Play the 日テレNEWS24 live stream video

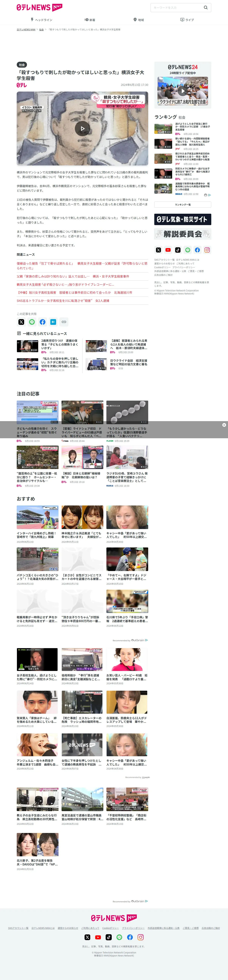tap(183, 91)
